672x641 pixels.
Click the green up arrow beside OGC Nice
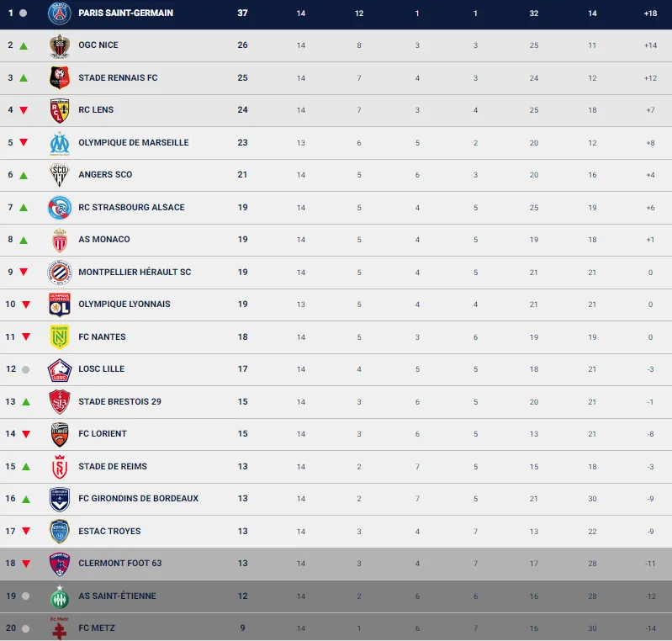pos(24,45)
